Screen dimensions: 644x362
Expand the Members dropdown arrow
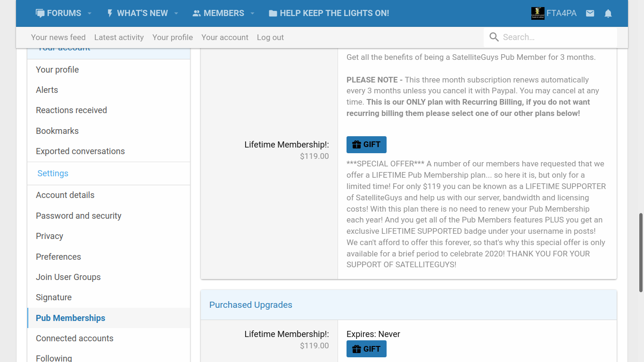pyautogui.click(x=253, y=13)
